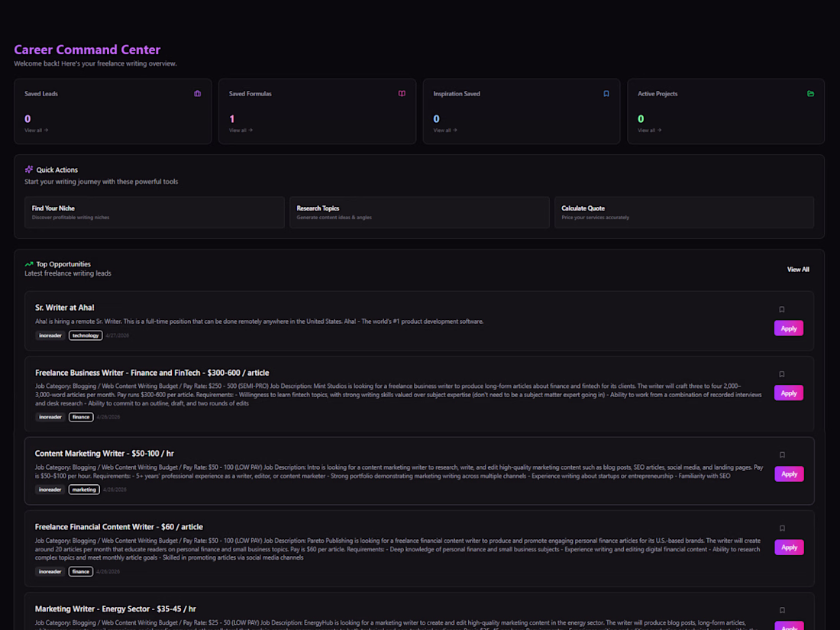Click the Active Projects count of 0
840x630 pixels.
pyautogui.click(x=641, y=119)
